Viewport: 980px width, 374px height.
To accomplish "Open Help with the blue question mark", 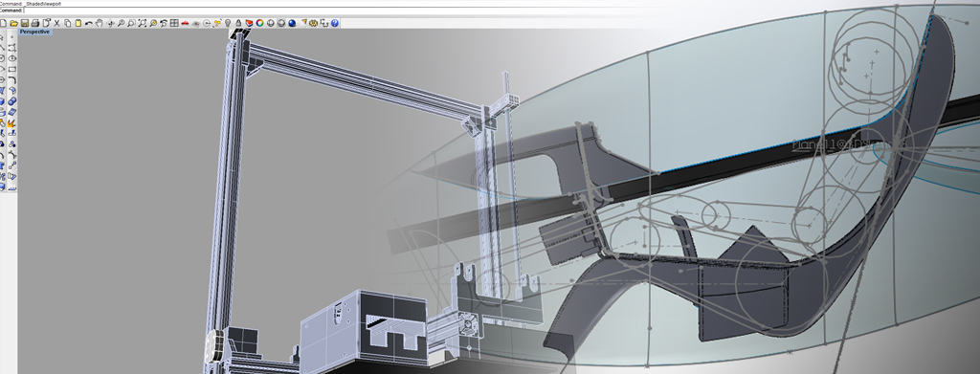I will coord(334,23).
